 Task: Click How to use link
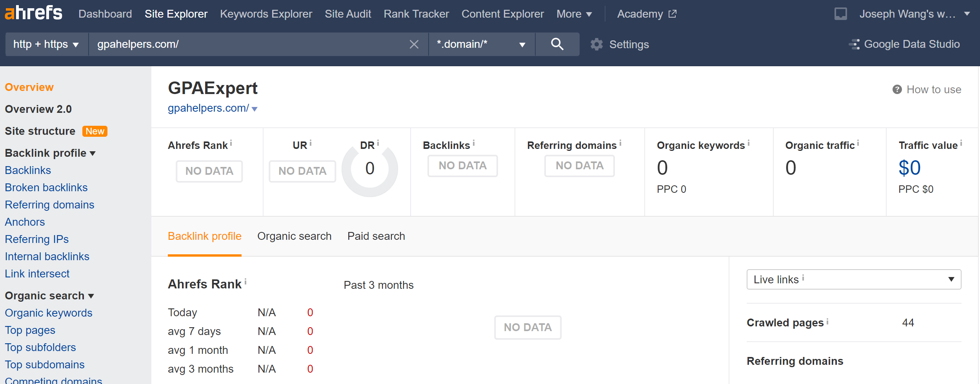click(934, 90)
